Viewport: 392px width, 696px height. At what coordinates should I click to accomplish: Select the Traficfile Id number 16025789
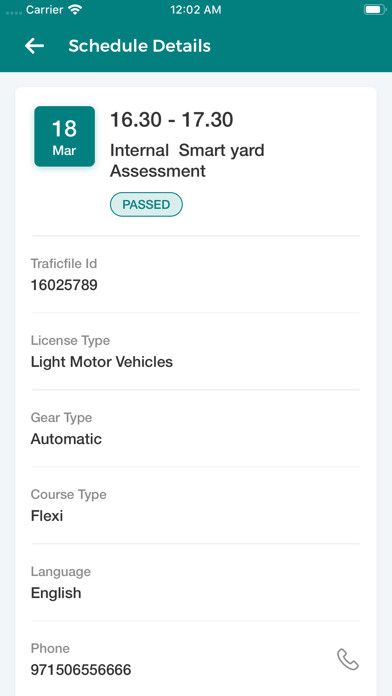[64, 285]
